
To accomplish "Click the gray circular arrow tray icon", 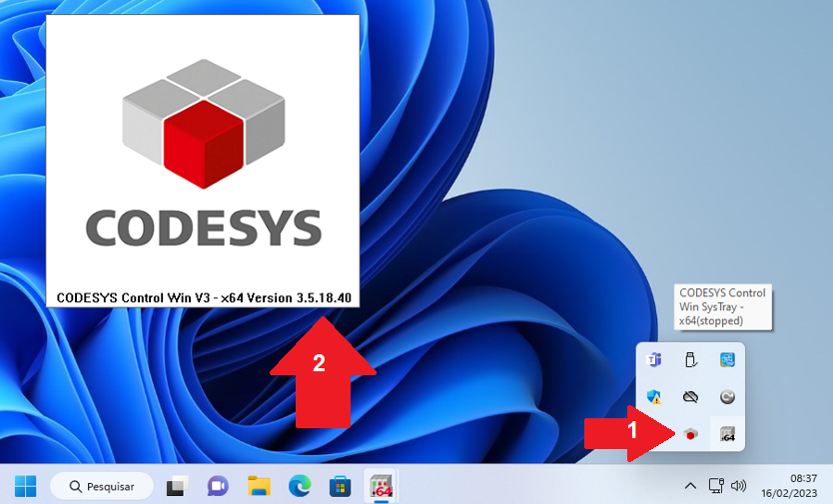I will pos(727,397).
